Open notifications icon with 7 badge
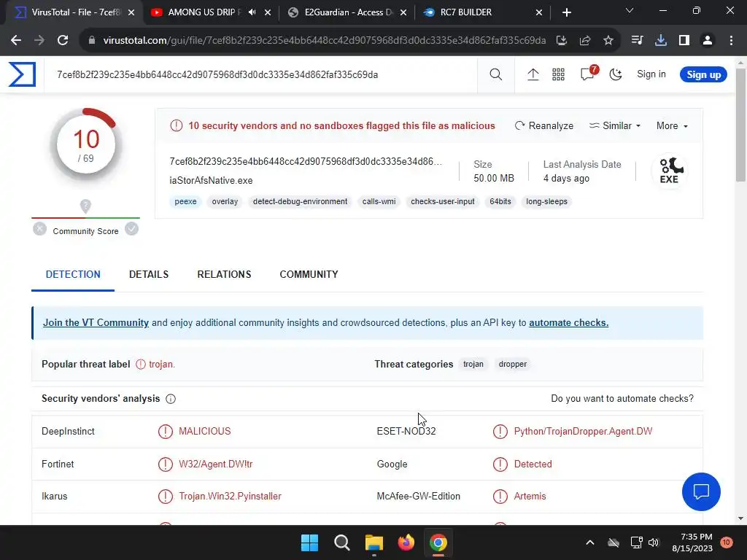Screen dimensions: 747x560 pos(589,74)
